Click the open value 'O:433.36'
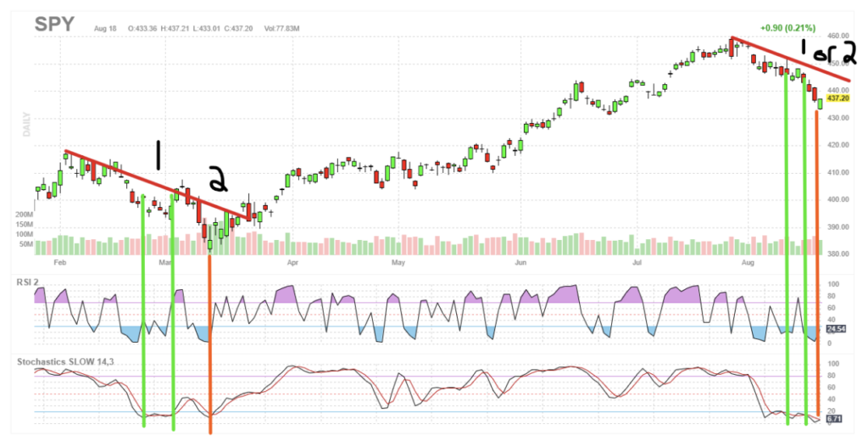Image resolution: width=868 pixels, height=441 pixels. tap(142, 28)
